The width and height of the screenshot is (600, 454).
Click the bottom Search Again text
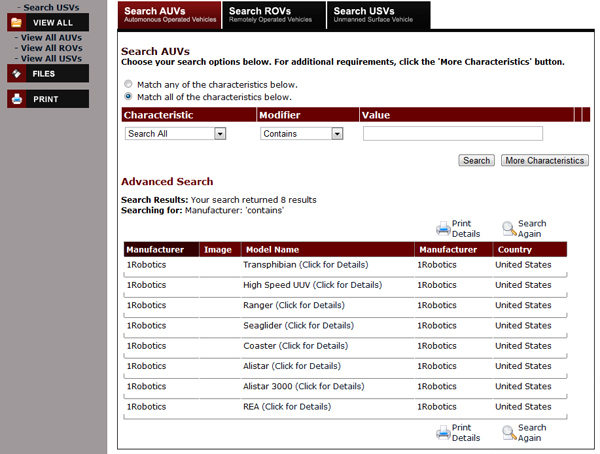click(532, 433)
